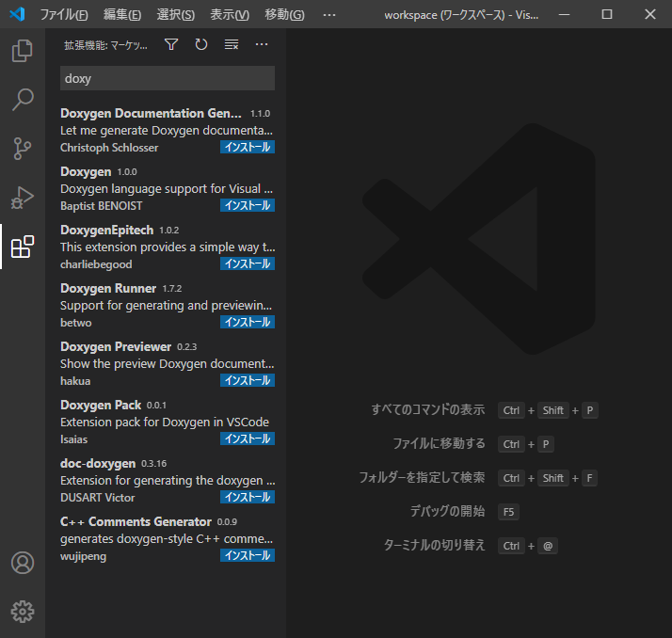Click the description 'Support for generating and previewin...'
Viewport: 672px width, 638px height.
166,306
